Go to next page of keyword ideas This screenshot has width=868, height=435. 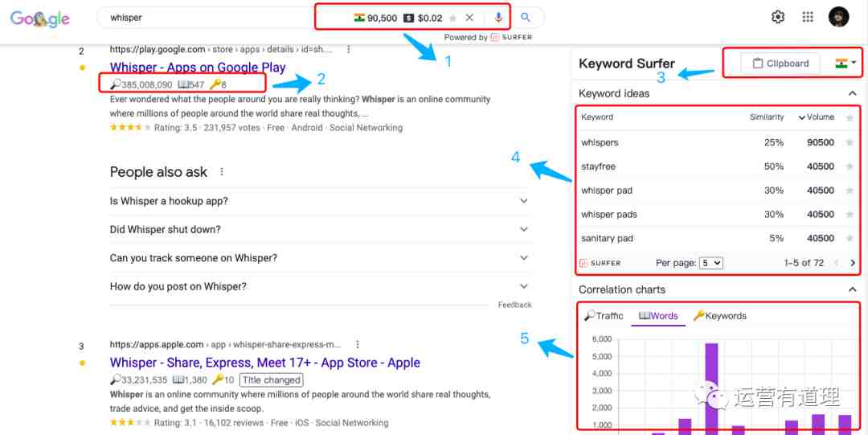pos(853,263)
